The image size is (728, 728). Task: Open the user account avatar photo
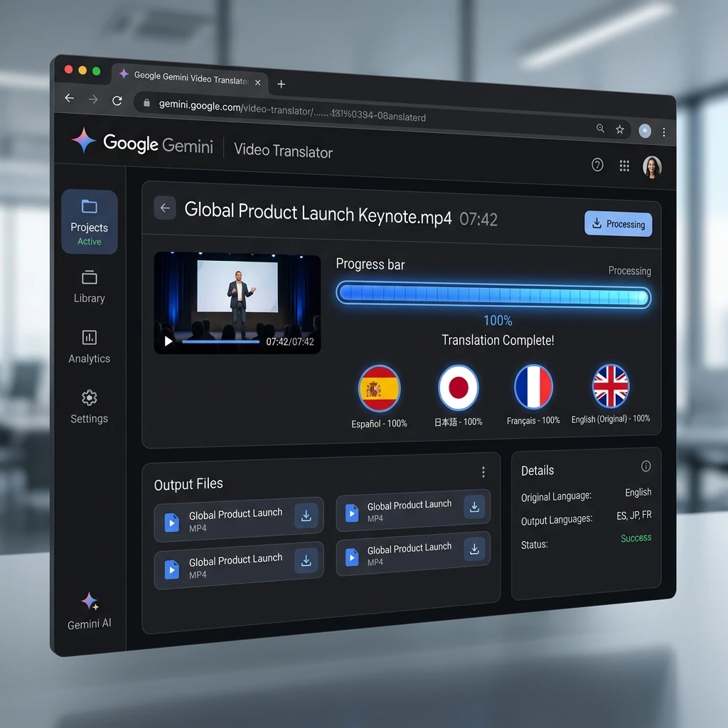tap(652, 167)
